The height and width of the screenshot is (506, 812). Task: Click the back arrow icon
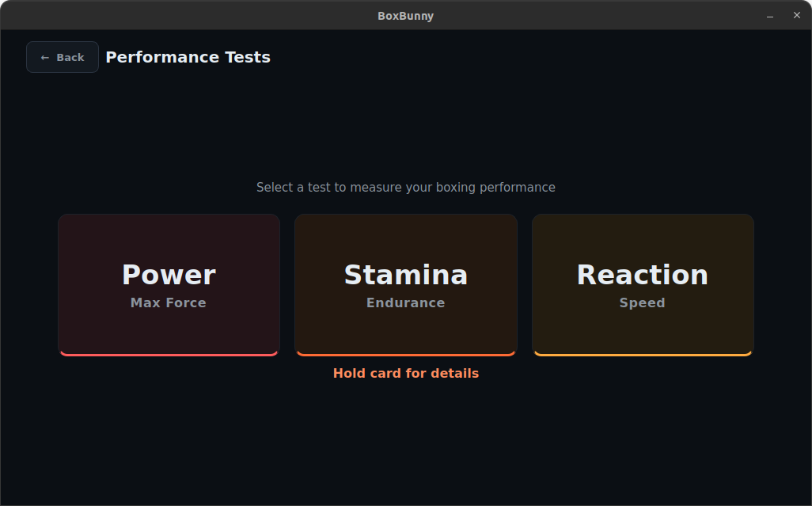(45, 56)
